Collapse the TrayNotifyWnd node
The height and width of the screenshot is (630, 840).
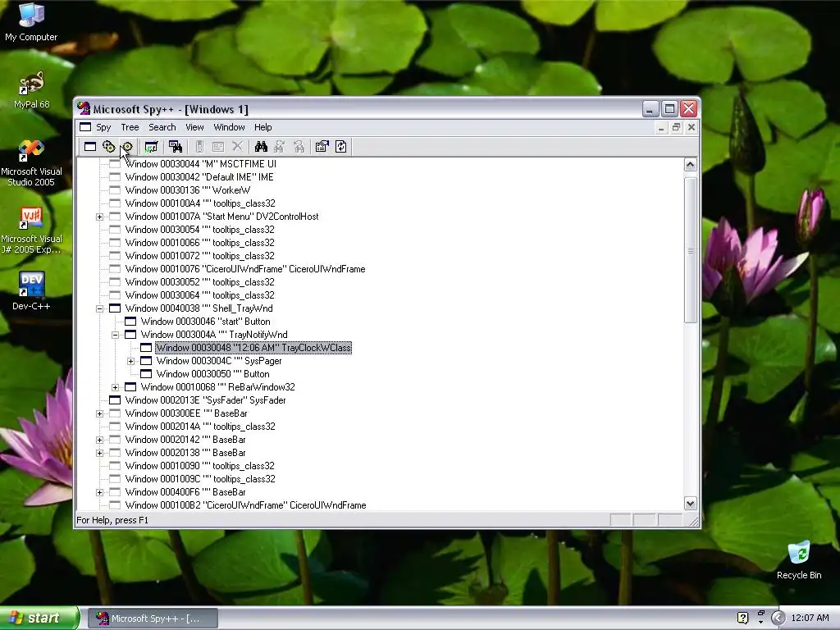pos(115,335)
